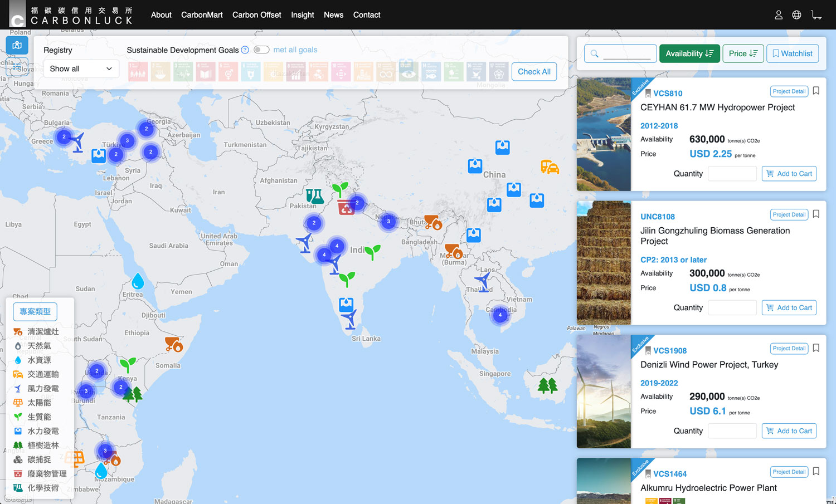Filter by 太陽能 project type
Image resolution: width=836 pixels, height=504 pixels.
32,403
